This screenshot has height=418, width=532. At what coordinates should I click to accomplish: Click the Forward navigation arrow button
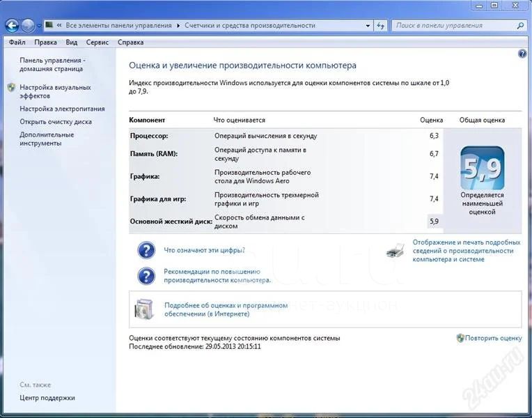pos(28,26)
